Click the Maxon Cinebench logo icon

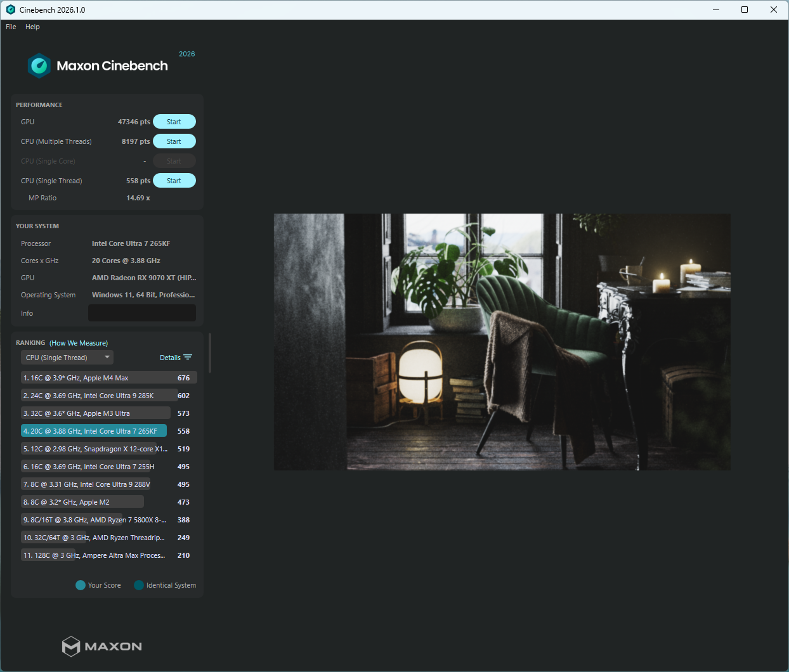(39, 66)
